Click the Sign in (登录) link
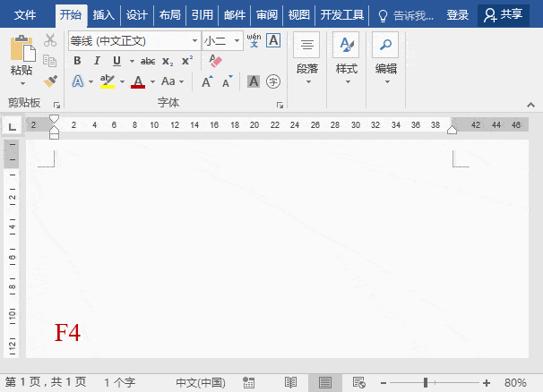Image resolution: width=543 pixels, height=392 pixels. pos(458,15)
